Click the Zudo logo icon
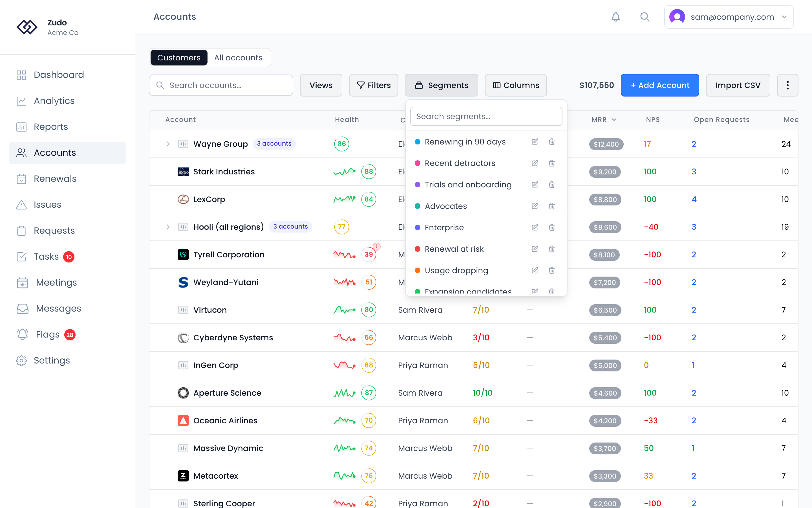Viewport: 812px width, 508px height. pyautogui.click(x=27, y=27)
